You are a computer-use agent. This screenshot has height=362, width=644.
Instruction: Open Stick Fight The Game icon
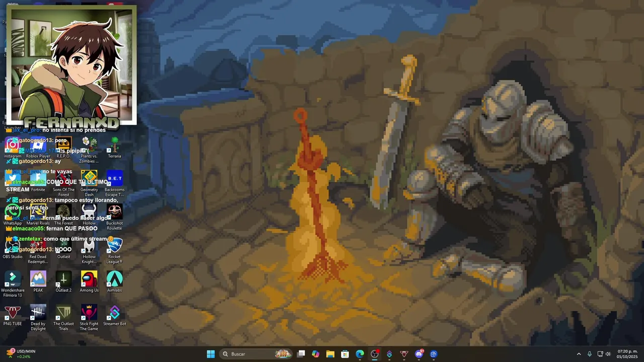point(89,318)
